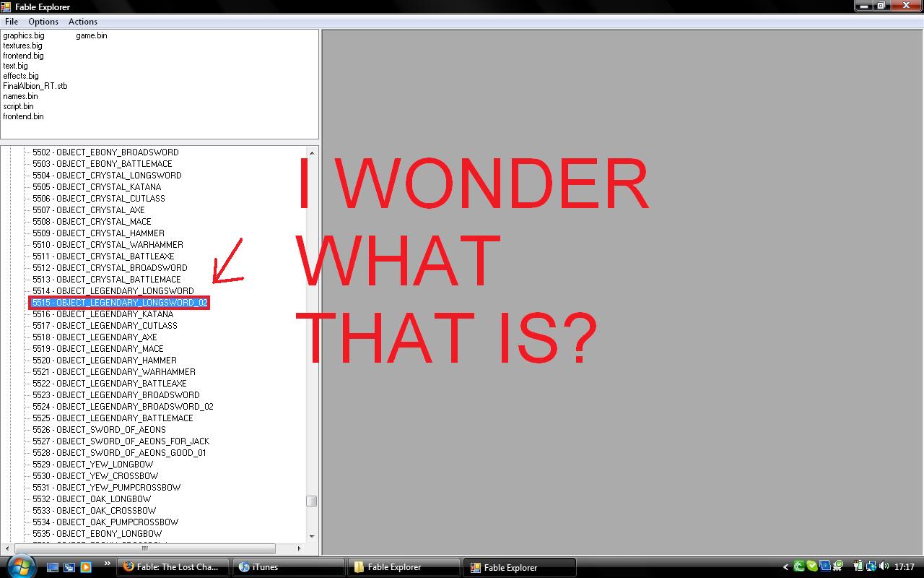Switch to the iTunes taskbar button

pyautogui.click(x=290, y=567)
